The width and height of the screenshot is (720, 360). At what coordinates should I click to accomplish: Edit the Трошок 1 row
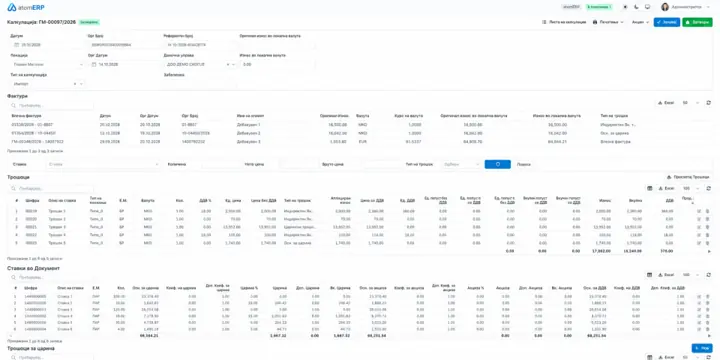[x=699, y=211]
